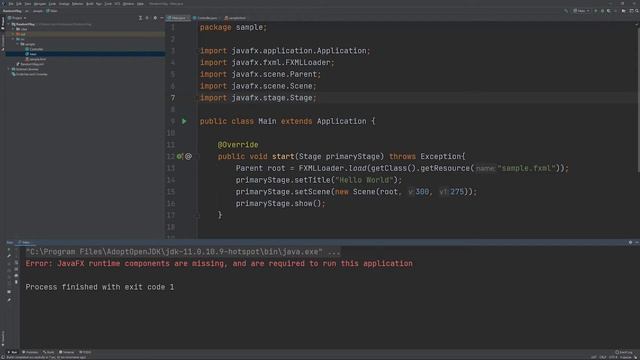The height and width of the screenshot is (360, 640).
Task: Collapse the RandomPlay root node
Action: coord(9,24)
